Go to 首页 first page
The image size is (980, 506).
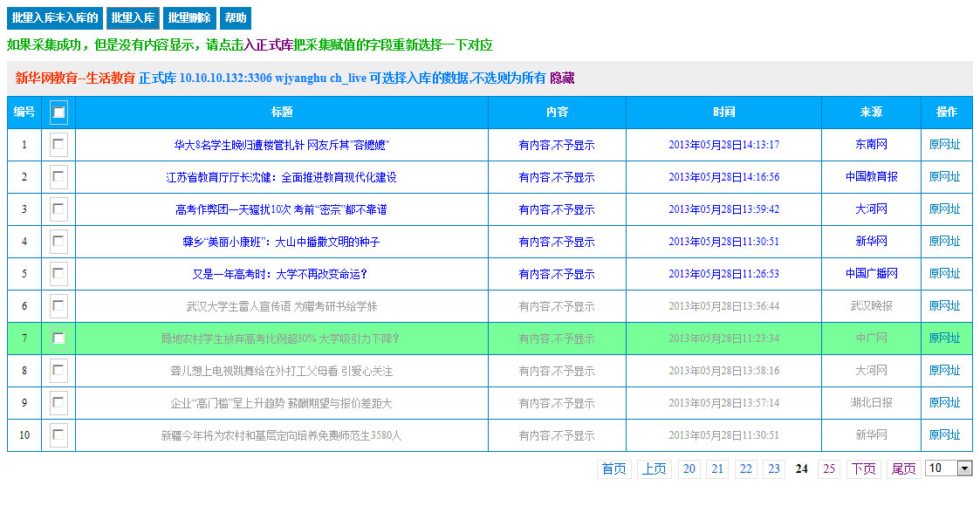(x=614, y=469)
